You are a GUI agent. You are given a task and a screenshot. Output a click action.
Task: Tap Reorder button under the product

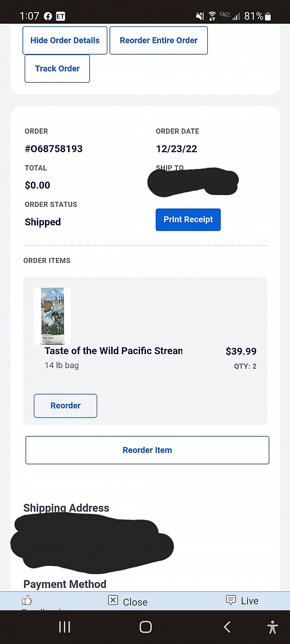65,406
